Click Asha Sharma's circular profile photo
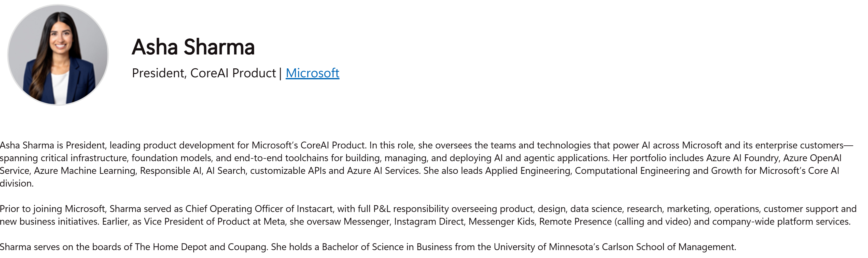The height and width of the screenshot is (258, 868). click(x=58, y=55)
